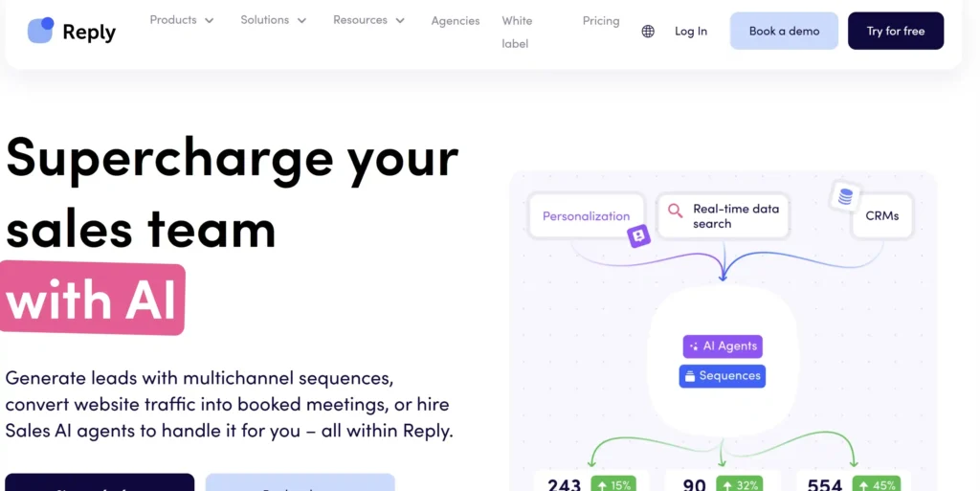This screenshot has height=491, width=980.
Task: Click the Reply logo icon
Action: click(40, 30)
